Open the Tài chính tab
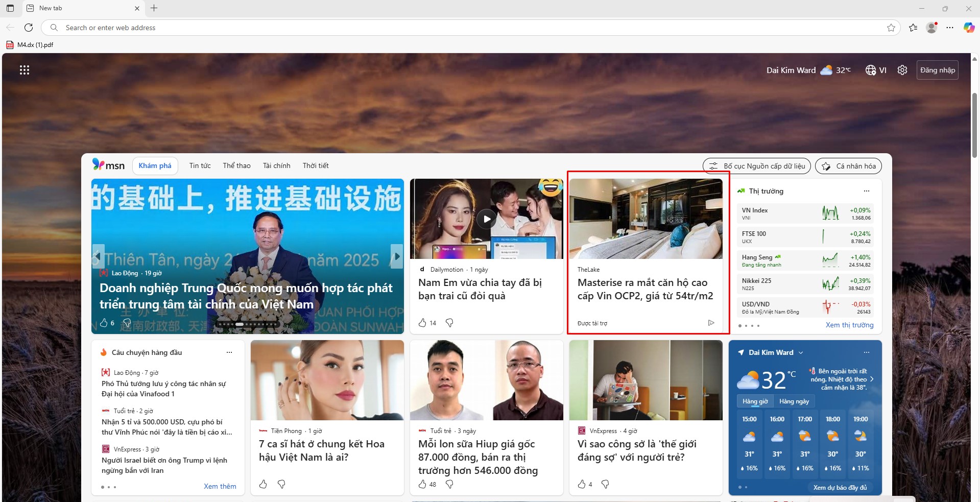Image resolution: width=980 pixels, height=502 pixels. point(276,166)
